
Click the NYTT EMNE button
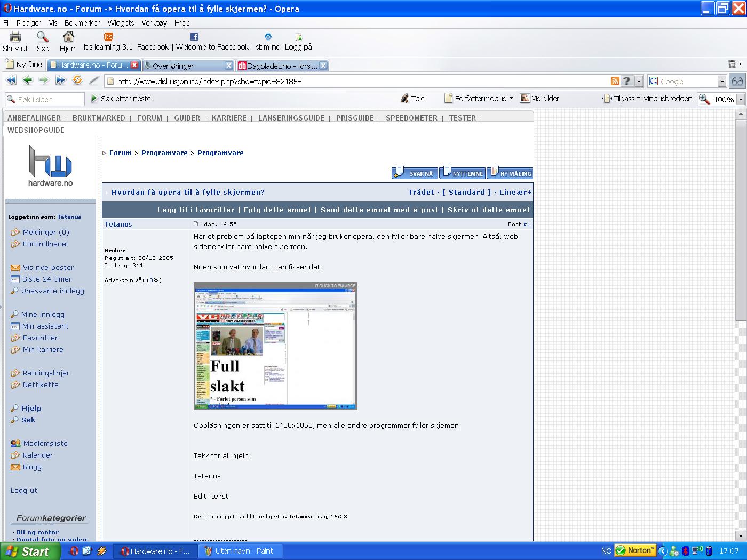tap(462, 173)
